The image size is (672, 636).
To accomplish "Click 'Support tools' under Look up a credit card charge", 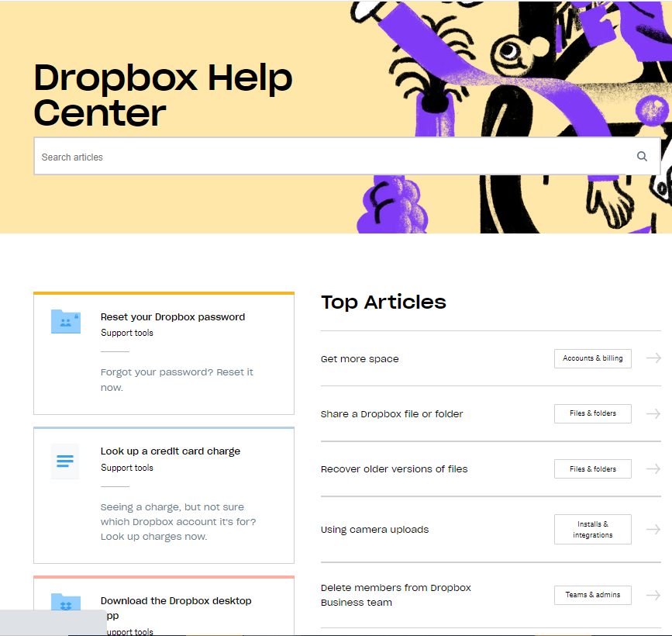I will [127, 468].
